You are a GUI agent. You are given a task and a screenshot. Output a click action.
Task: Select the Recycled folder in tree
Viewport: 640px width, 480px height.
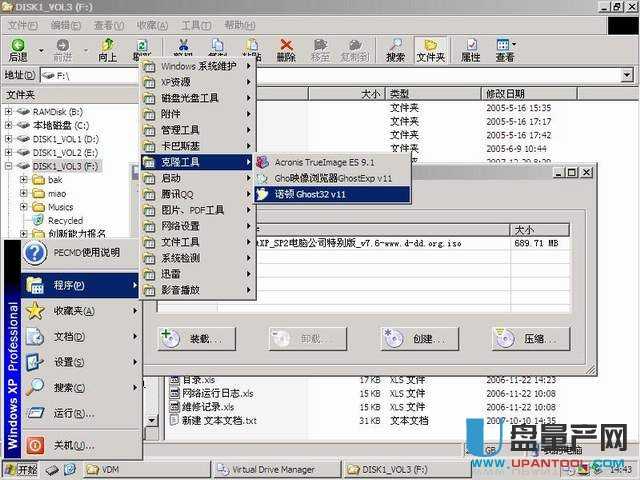pyautogui.click(x=65, y=220)
